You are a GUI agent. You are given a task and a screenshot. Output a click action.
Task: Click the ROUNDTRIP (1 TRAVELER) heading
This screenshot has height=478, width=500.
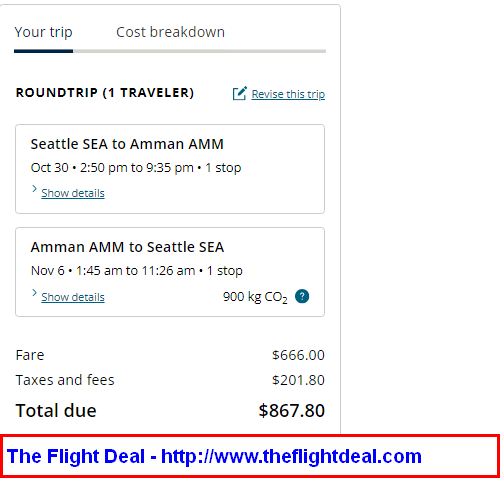tap(105, 93)
